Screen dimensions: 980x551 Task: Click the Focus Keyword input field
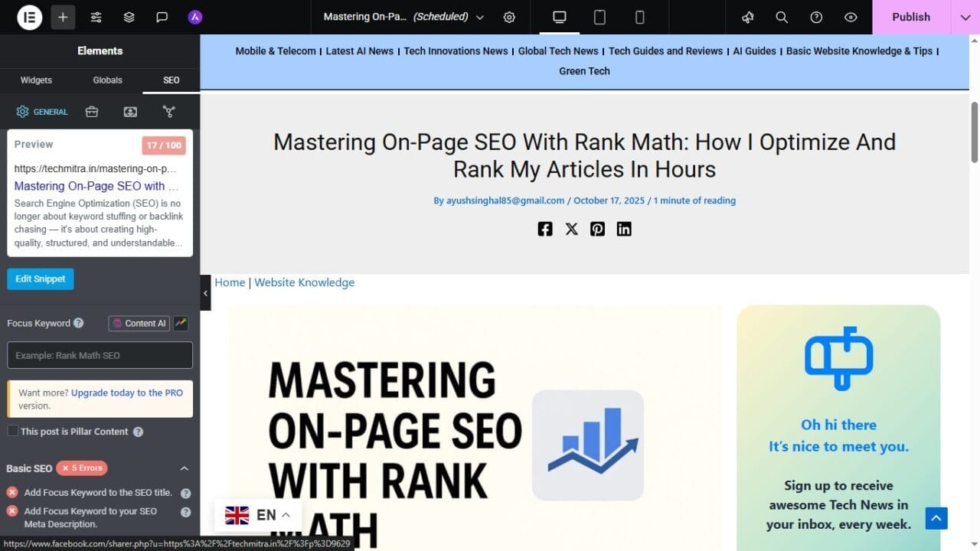[100, 355]
